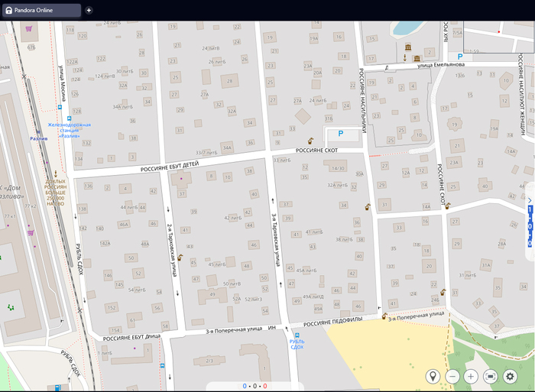Click the 7/5А building label
The width and height of the screenshot is (535, 392).
pyautogui.click(x=457, y=33)
